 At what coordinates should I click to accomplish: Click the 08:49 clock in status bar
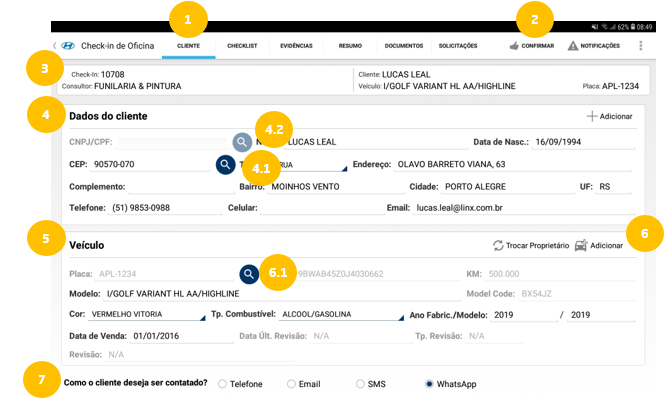tap(644, 27)
